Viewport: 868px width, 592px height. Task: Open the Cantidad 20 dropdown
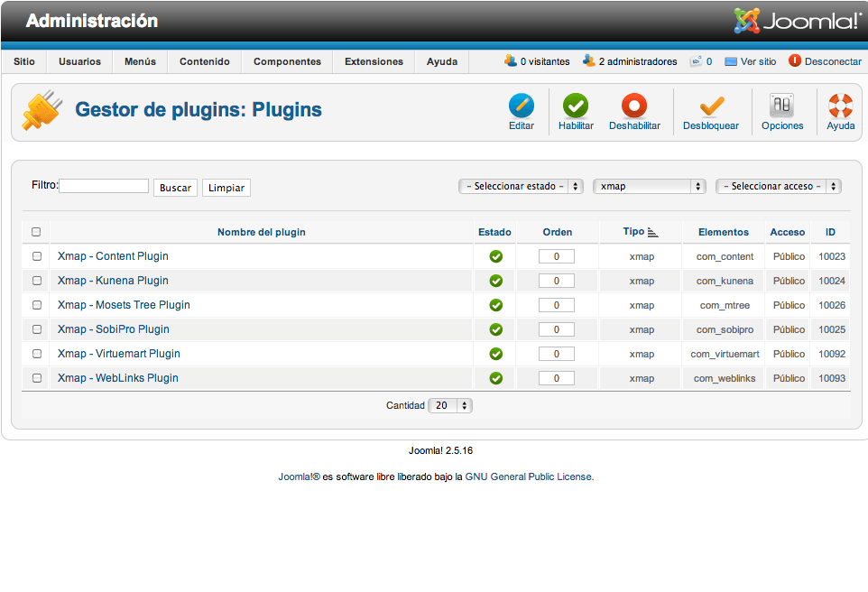click(x=450, y=406)
